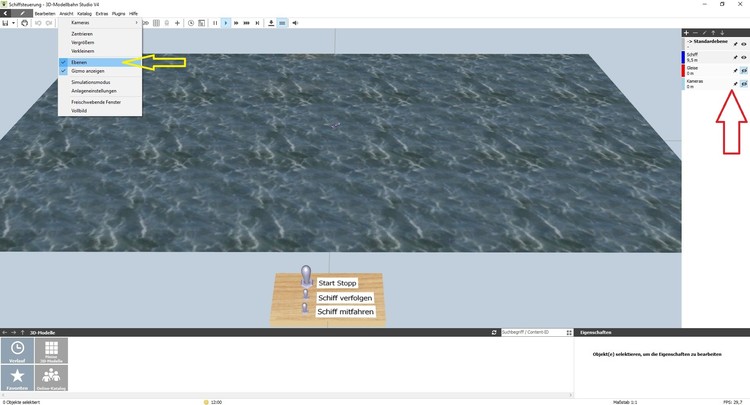Toggle pin lock on Kameras layer

(x=736, y=84)
